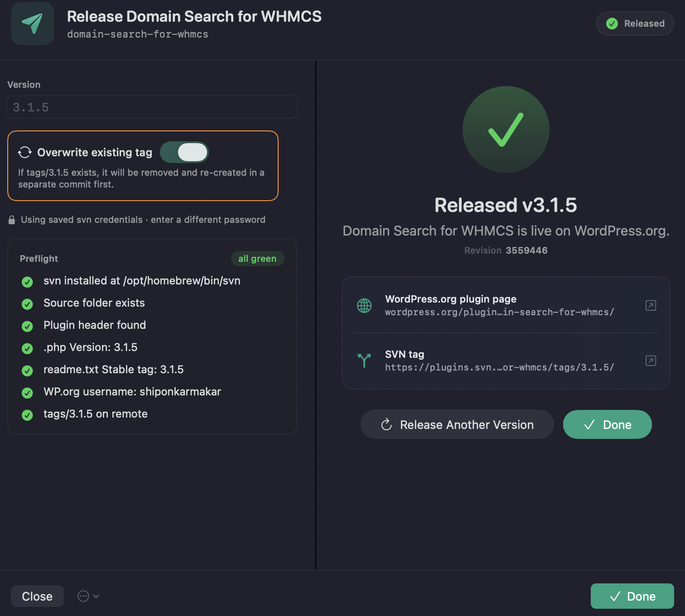This screenshot has height=616, width=685.
Task: Click the check icon for readme.txt Stable tag
Action: (27, 371)
